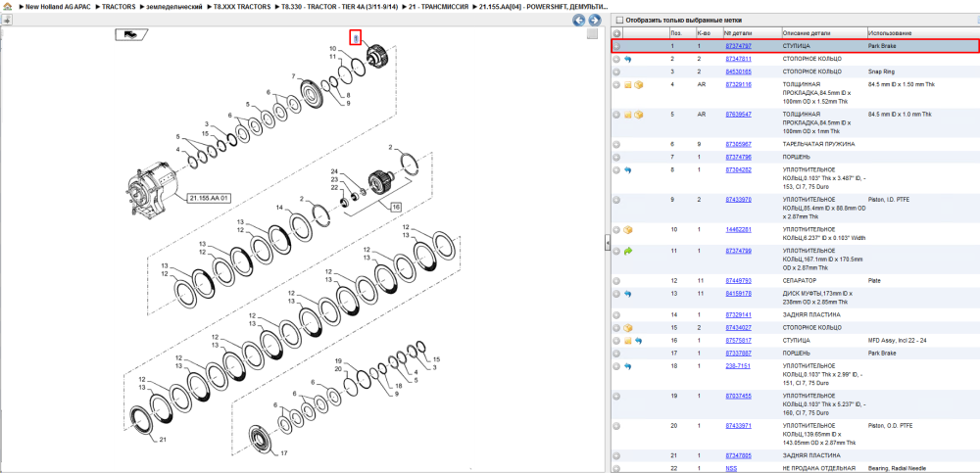Open the note icon for part 87639547
Viewport: 980px width, 473px height.
click(x=628, y=115)
